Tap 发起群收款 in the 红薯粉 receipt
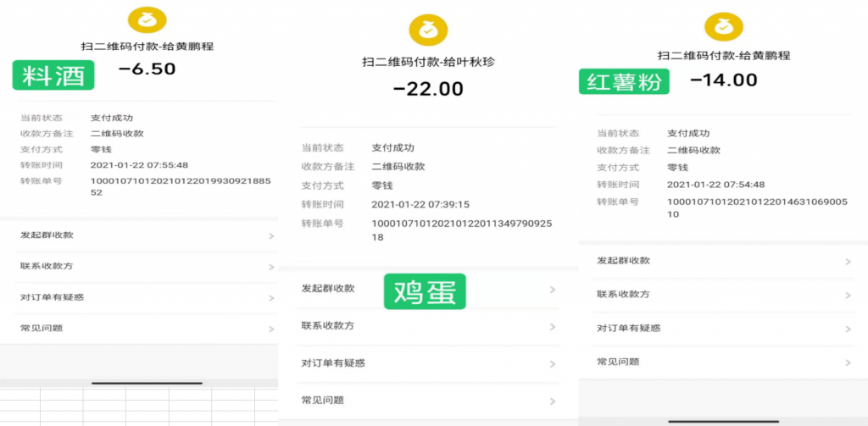The height and width of the screenshot is (426, 868). click(x=623, y=261)
